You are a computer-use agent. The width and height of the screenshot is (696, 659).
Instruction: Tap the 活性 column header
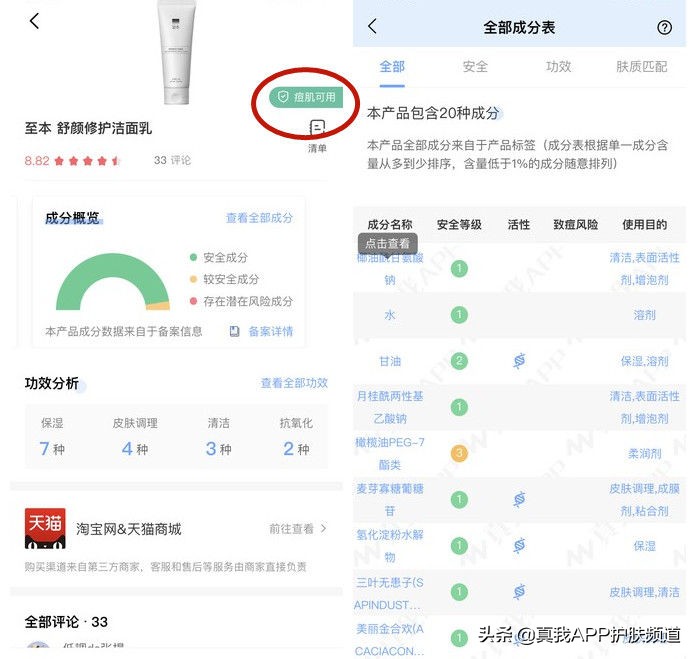pos(519,225)
